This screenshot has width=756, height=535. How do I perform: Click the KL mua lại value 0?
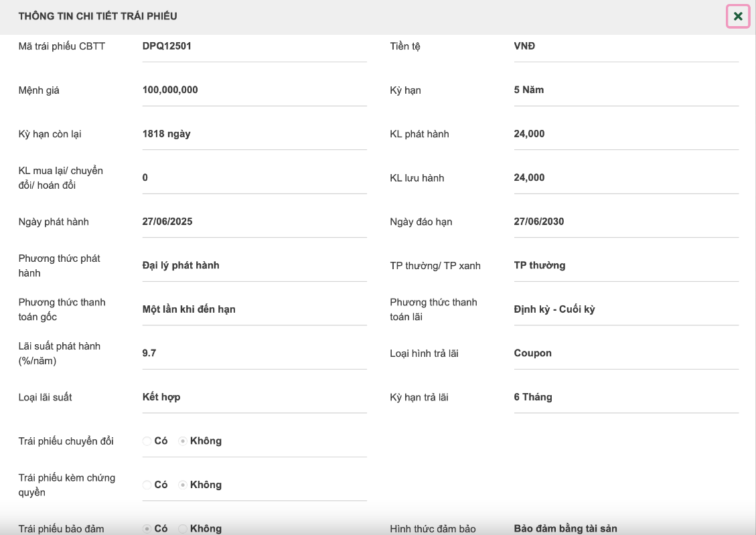click(145, 178)
